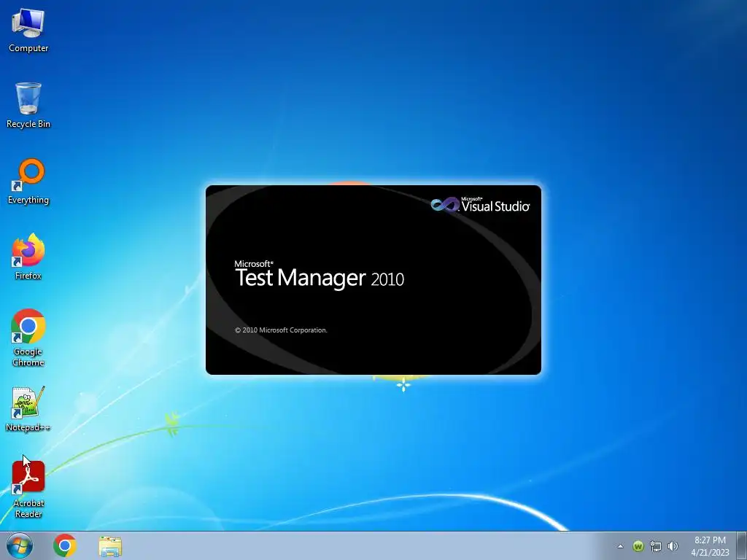Open the network status tray icon
This screenshot has width=747, height=560.
[656, 546]
